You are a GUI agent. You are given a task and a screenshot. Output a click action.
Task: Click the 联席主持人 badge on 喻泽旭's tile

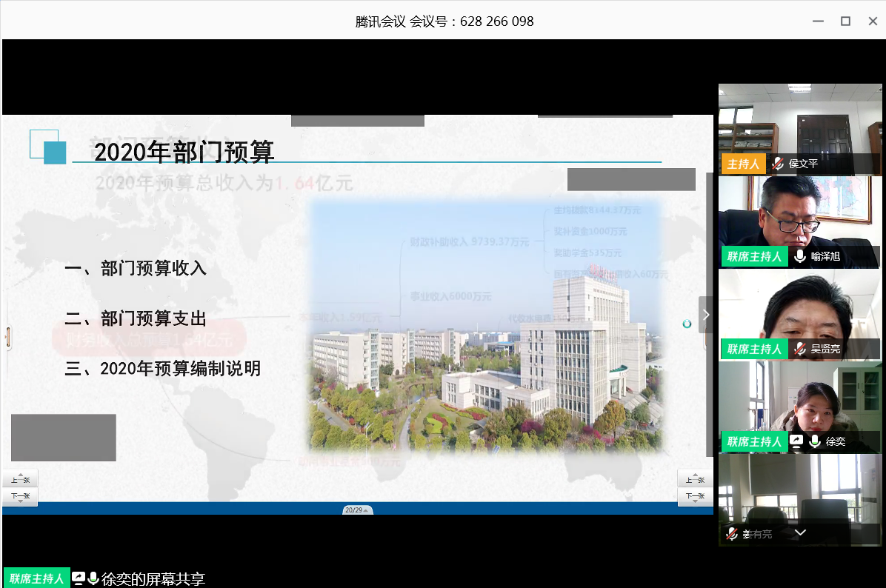pyautogui.click(x=754, y=256)
